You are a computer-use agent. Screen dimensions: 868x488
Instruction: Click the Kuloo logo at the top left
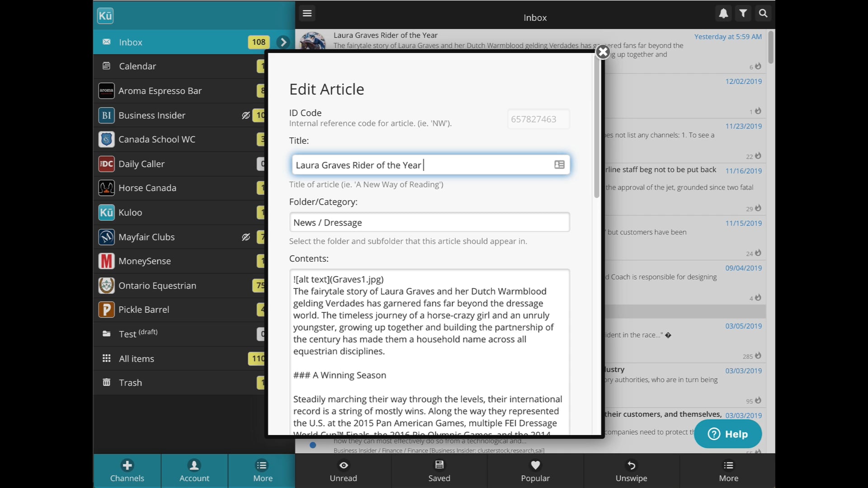(105, 16)
